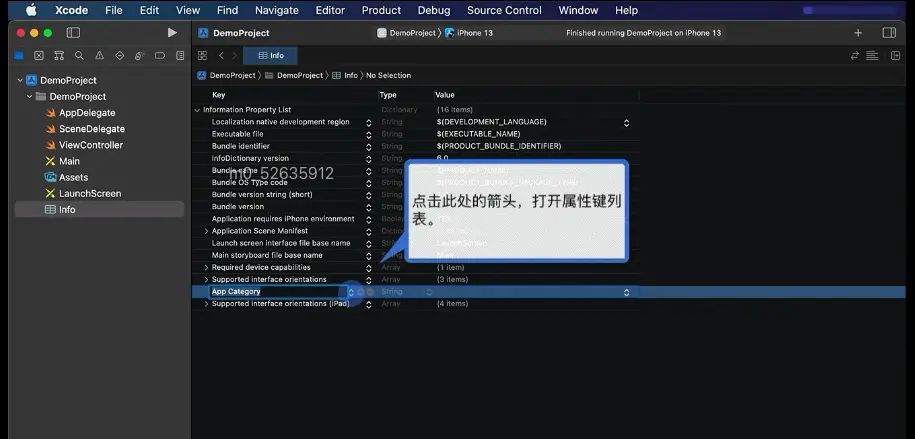The image size is (915, 439).
Task: Click the Finished running DemoProject status
Action: [643, 33]
